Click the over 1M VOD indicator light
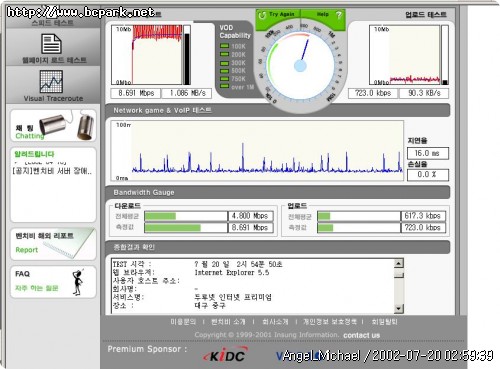Image resolution: width=500 pixels, height=369 pixels. pos(225,87)
